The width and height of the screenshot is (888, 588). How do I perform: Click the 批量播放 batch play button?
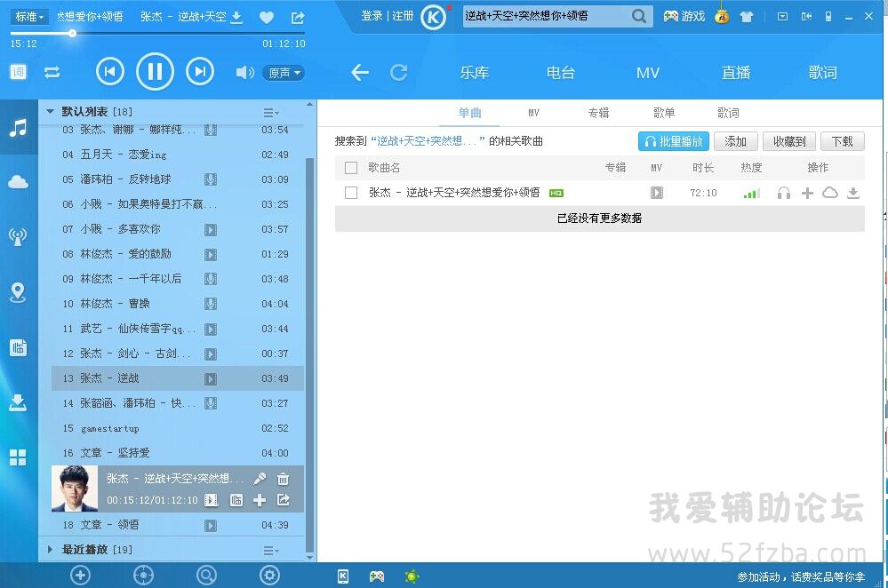(674, 141)
